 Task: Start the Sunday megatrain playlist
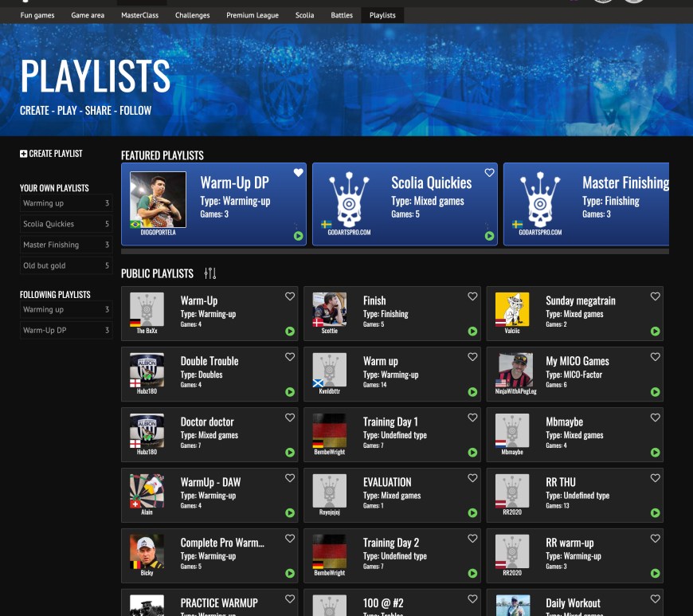coord(655,332)
